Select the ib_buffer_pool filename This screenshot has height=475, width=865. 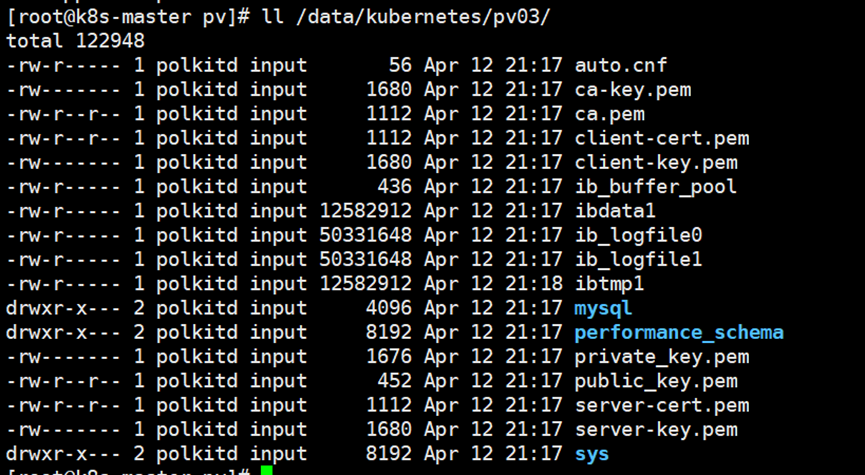pyautogui.click(x=655, y=186)
